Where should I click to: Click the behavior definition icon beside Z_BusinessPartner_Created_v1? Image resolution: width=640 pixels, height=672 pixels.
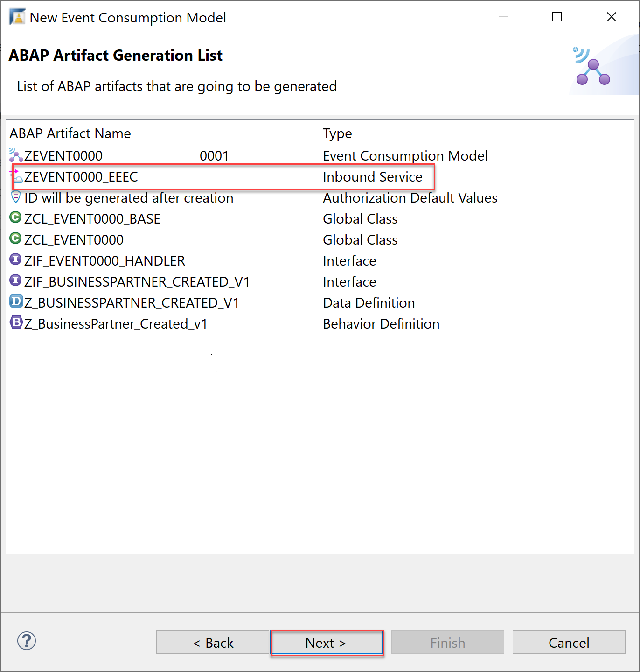tap(16, 323)
